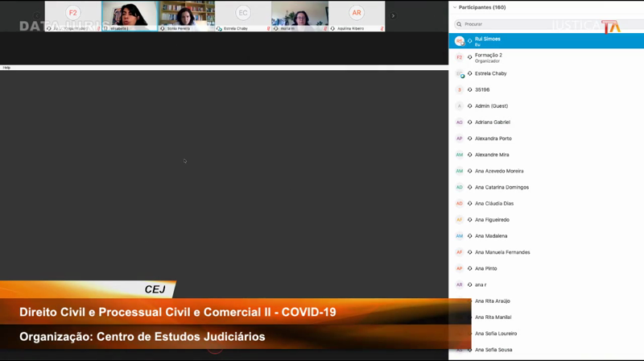
Task: Select Ana Manuela Fernandes in list
Action: (x=502, y=252)
